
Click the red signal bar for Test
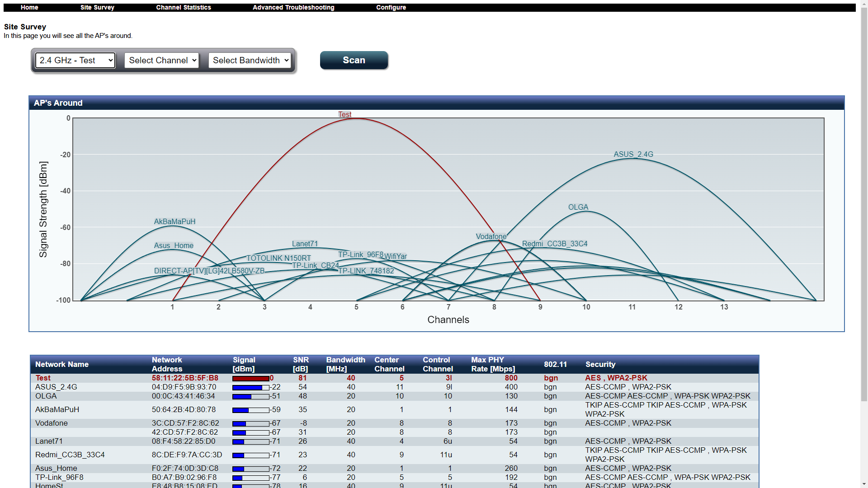click(x=250, y=378)
